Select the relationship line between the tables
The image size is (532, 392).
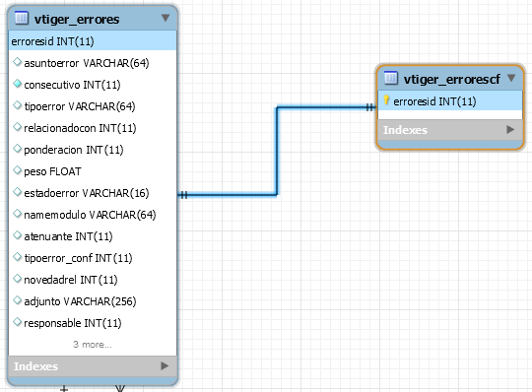[x=277, y=152]
